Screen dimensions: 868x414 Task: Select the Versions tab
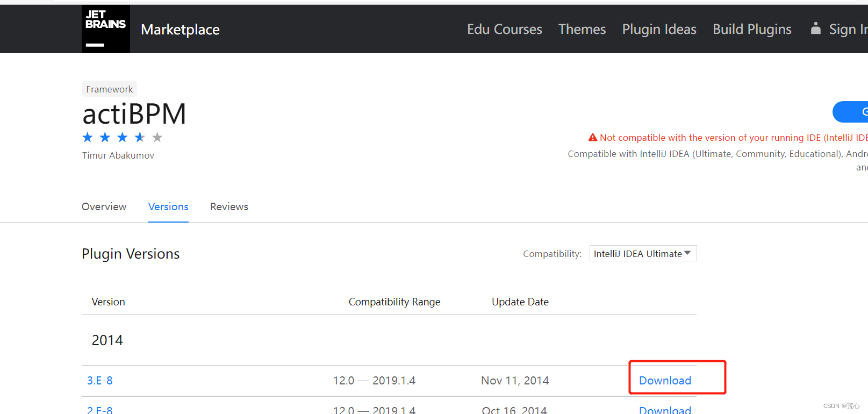click(x=168, y=207)
